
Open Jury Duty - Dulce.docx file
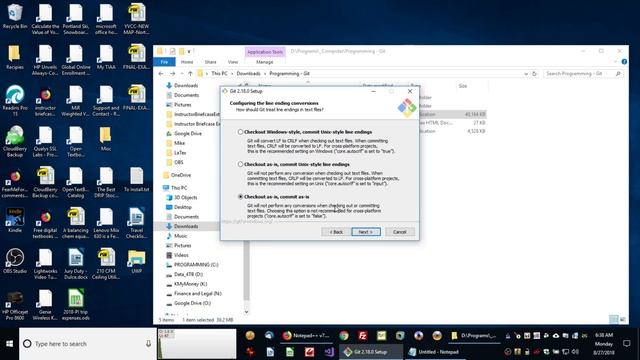click(x=76, y=264)
